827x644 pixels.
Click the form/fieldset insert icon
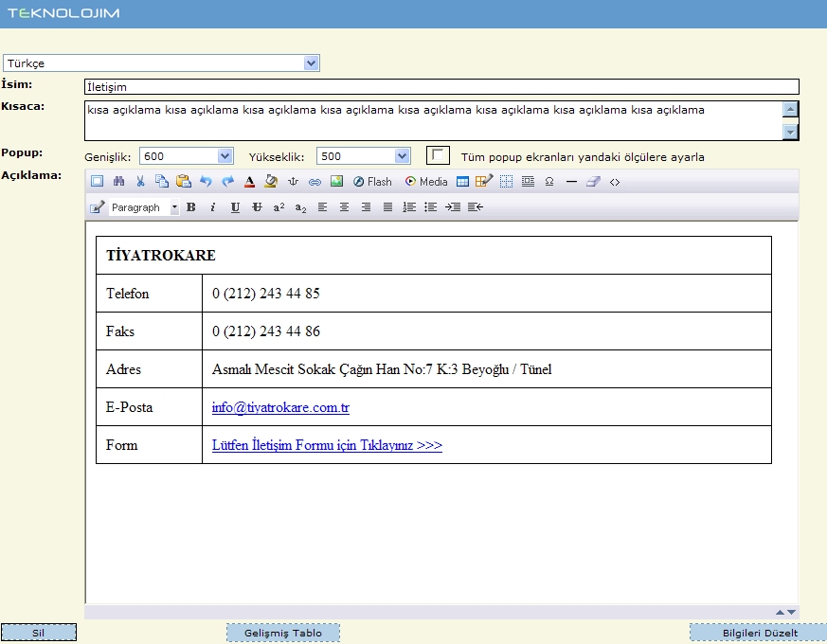point(528,182)
